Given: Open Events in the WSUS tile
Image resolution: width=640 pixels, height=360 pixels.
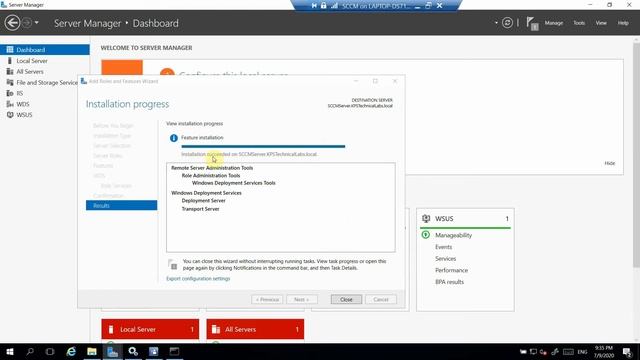Looking at the screenshot, I should click(443, 247).
